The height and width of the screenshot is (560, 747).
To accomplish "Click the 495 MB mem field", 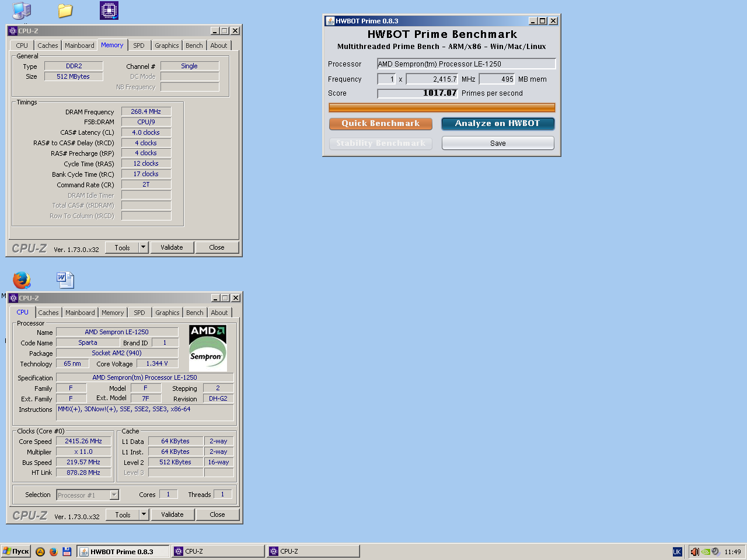I will coord(497,79).
